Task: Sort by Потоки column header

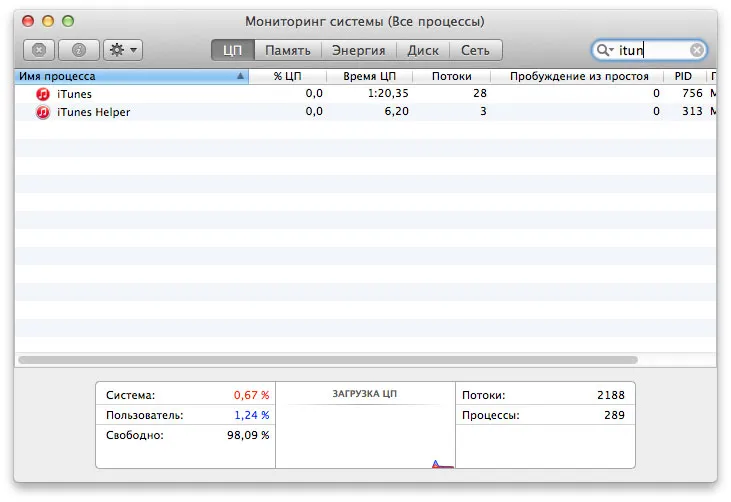Action: (x=451, y=76)
